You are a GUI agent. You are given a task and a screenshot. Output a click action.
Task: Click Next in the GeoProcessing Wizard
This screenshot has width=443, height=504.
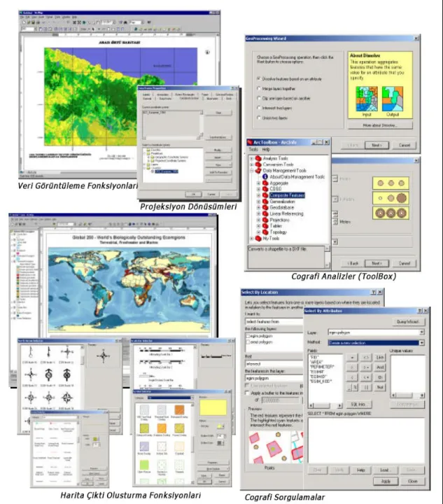377,146
